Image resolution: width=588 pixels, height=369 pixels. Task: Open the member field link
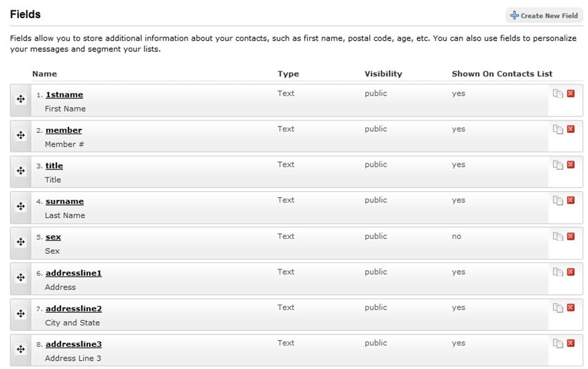(64, 130)
